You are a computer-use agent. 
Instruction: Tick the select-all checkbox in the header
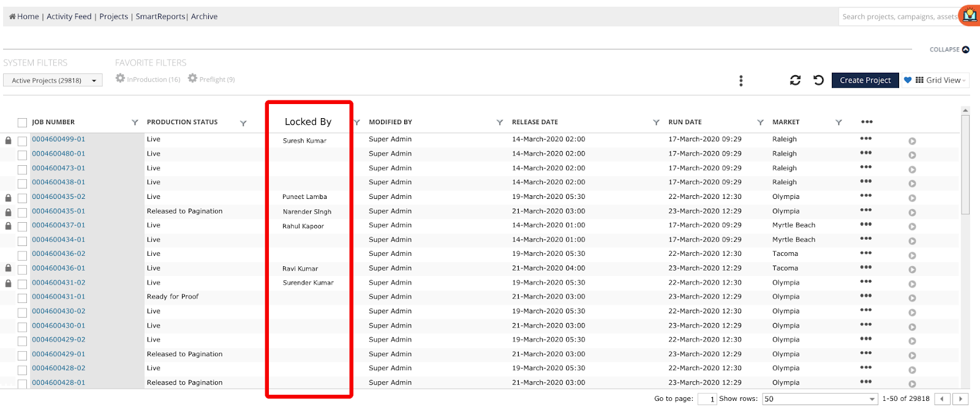(23, 122)
